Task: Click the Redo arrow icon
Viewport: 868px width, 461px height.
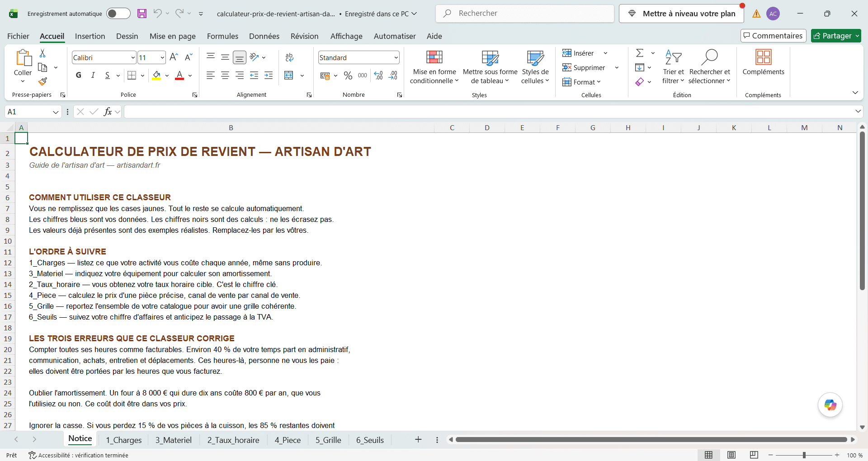Action: [179, 14]
